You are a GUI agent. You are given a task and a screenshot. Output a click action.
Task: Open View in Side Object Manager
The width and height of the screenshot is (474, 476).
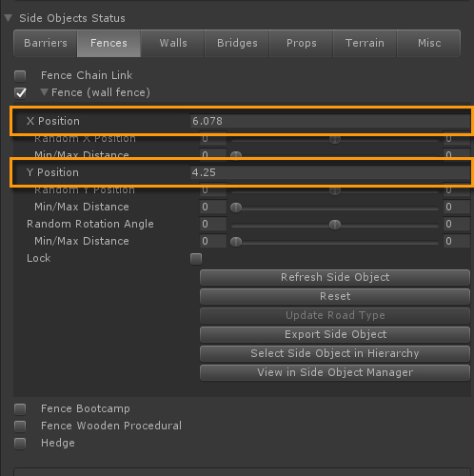[335, 372]
